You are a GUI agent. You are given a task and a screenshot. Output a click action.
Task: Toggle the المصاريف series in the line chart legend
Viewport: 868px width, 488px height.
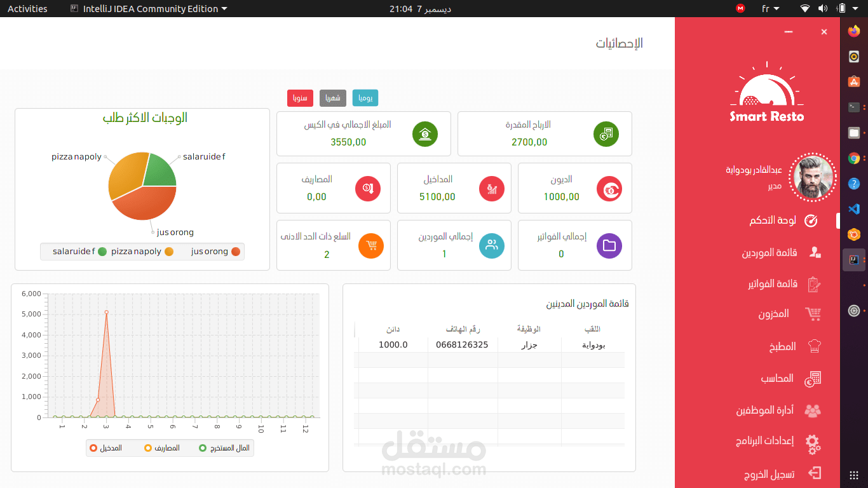tap(165, 447)
